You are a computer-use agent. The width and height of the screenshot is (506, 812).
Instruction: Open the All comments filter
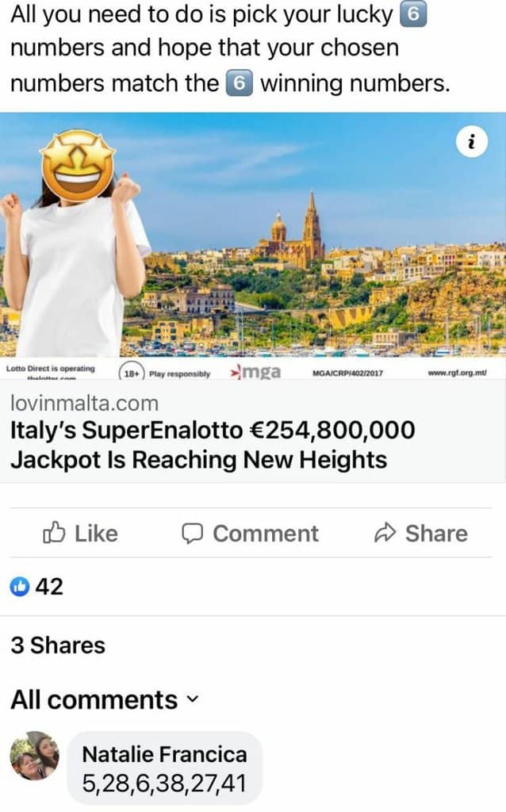click(104, 699)
